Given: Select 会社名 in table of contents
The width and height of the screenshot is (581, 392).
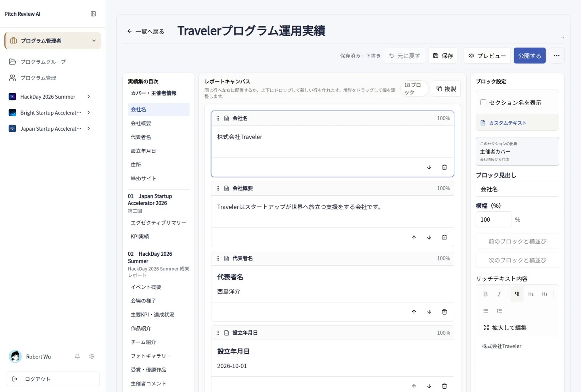Looking at the screenshot, I should click(x=159, y=110).
